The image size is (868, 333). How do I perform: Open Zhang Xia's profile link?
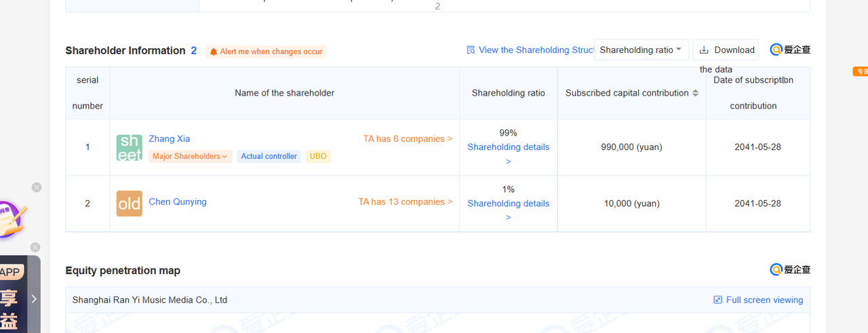coord(170,138)
